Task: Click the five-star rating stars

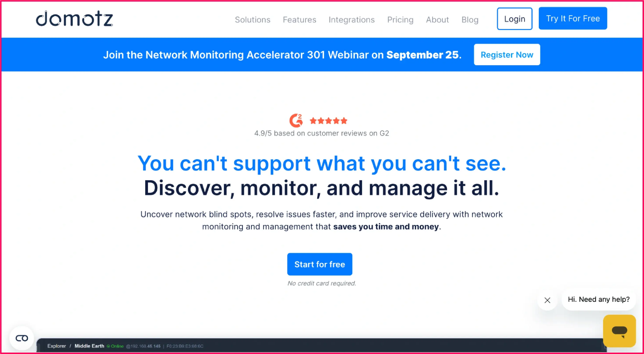Action: point(329,120)
